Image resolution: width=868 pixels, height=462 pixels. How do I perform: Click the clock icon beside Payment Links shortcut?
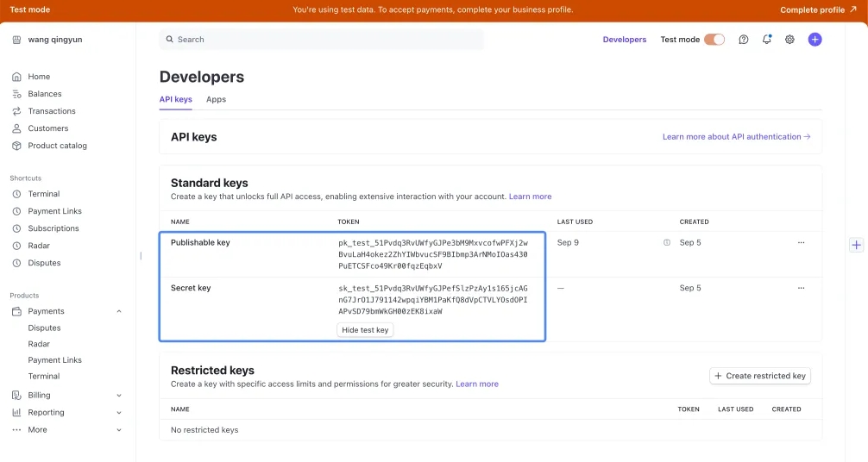click(x=16, y=211)
